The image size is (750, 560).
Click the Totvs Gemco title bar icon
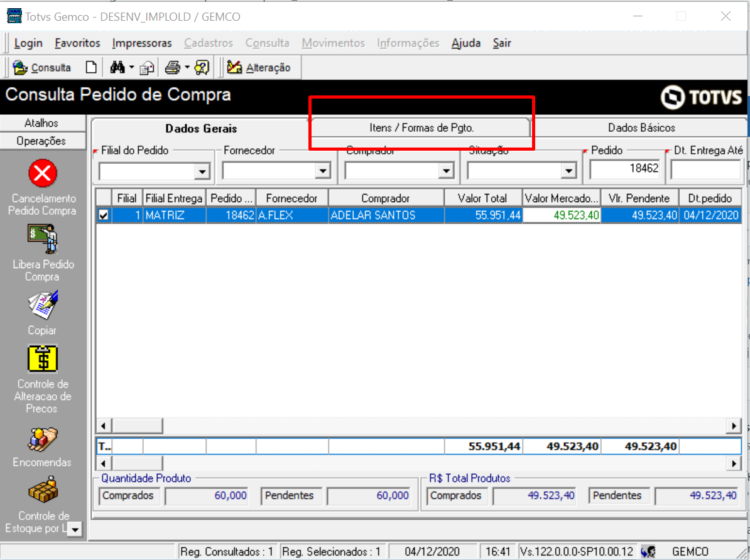click(13, 16)
